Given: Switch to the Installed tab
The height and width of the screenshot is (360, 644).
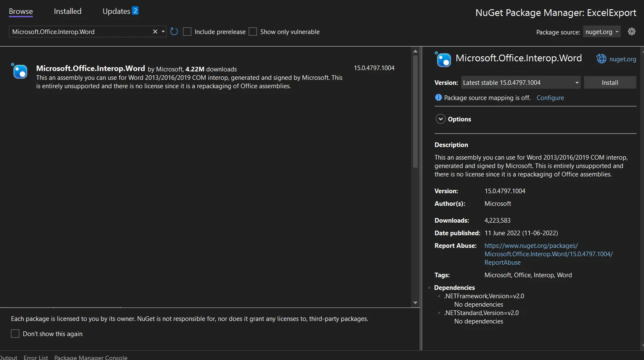Looking at the screenshot, I should tap(67, 11).
